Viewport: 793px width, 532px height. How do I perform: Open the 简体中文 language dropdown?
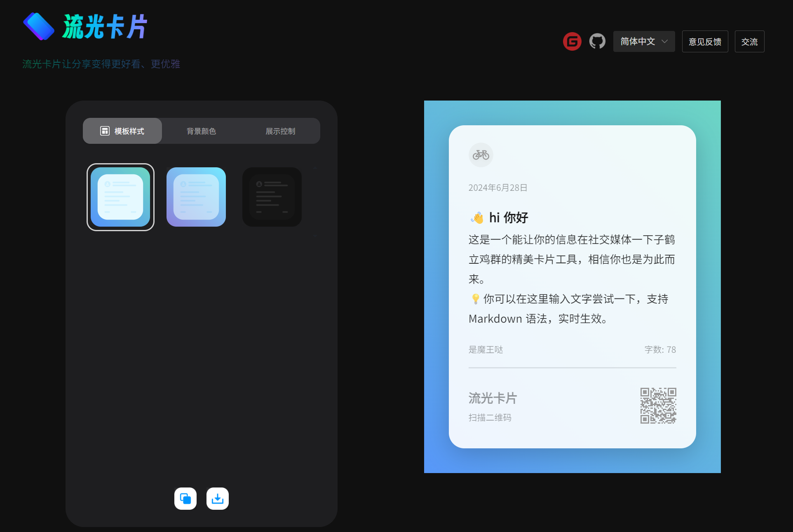click(638, 41)
